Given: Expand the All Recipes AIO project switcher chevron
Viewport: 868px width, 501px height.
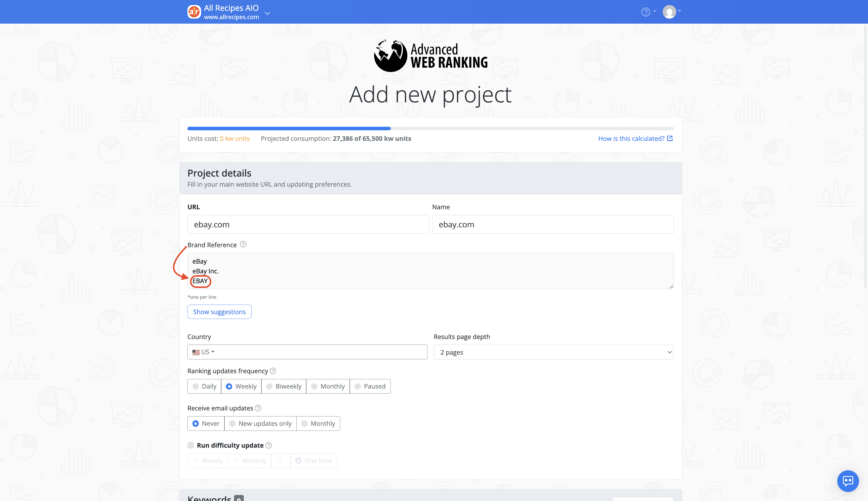Looking at the screenshot, I should [267, 13].
